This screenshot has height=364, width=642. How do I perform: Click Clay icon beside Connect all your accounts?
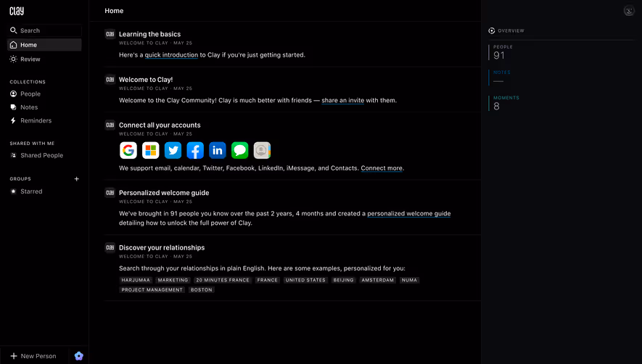[110, 125]
